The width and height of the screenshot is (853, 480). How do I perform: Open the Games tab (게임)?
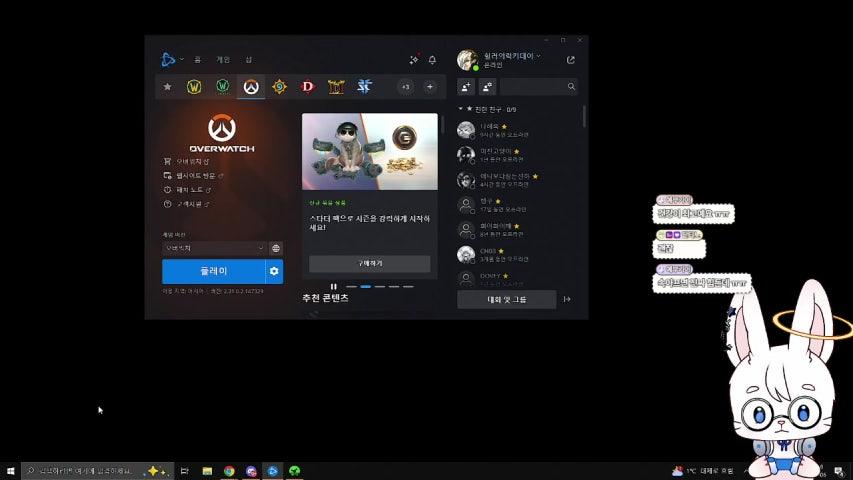(x=223, y=60)
